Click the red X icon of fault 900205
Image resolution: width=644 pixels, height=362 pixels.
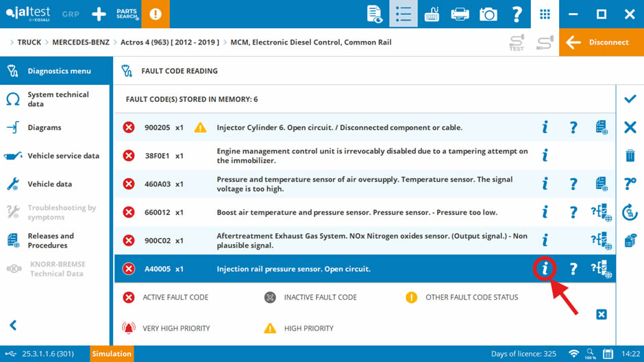129,127
